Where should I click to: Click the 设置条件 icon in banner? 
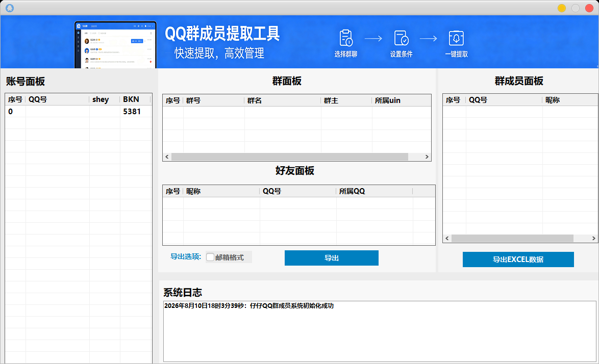[x=401, y=38]
